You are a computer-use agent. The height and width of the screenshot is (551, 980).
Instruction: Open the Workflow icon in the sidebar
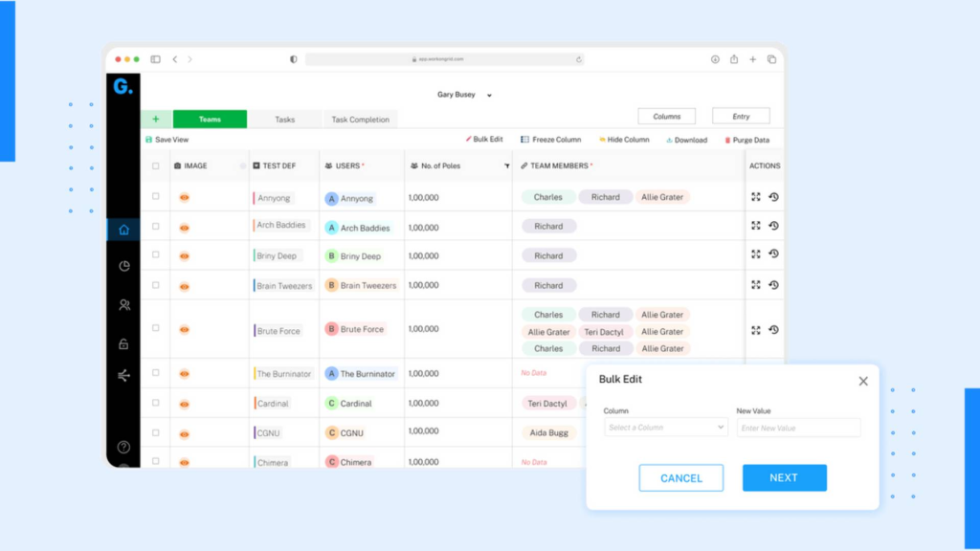(123, 376)
